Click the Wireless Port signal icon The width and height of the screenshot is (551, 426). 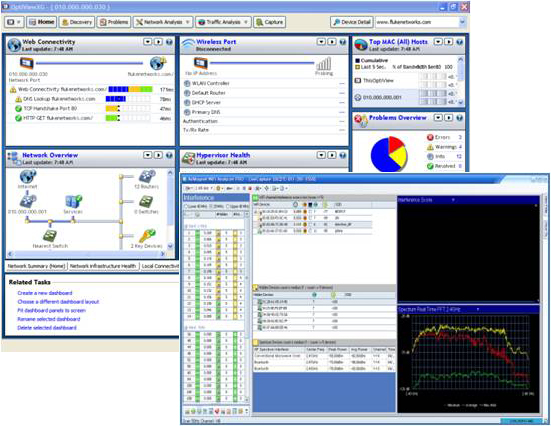(x=324, y=64)
